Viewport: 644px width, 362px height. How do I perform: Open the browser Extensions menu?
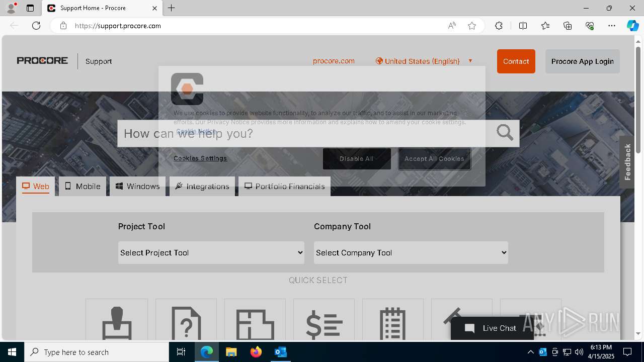(x=499, y=26)
